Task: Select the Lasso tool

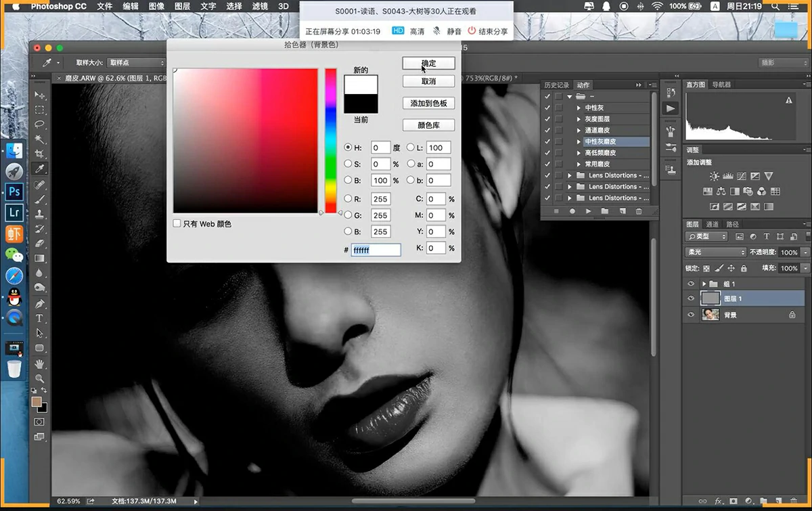Action: pos(39,125)
